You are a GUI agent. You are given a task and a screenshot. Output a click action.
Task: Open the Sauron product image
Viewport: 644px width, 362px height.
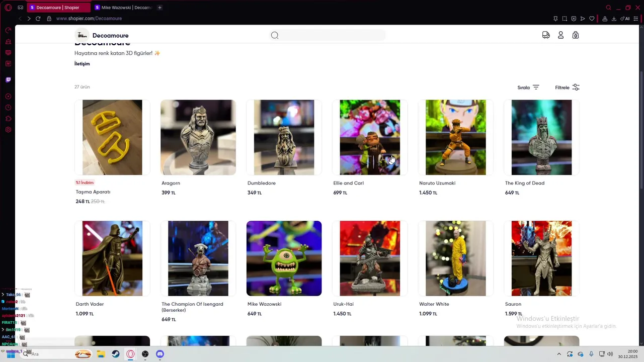[x=541, y=258]
